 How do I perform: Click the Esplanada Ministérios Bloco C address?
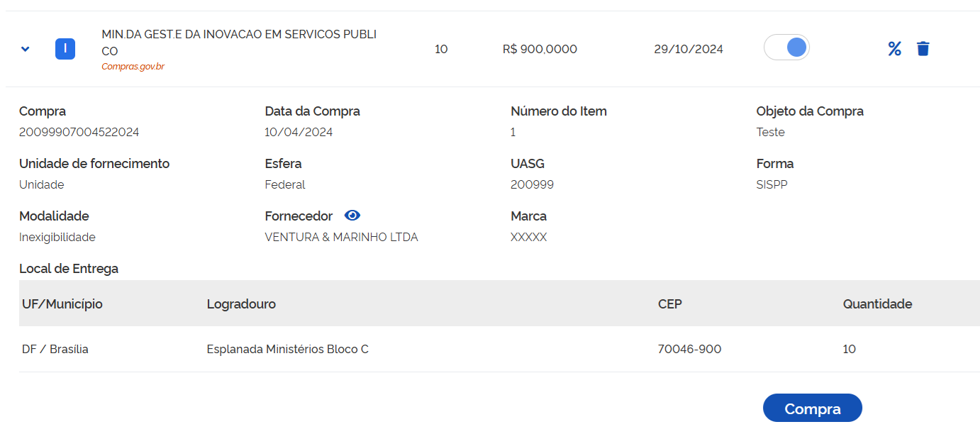287,349
